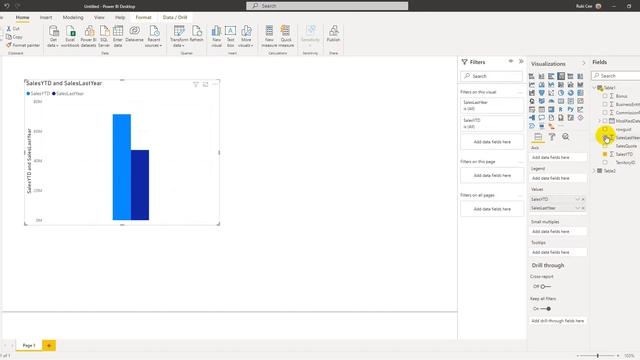
Task: Collapse the Visualizations pane
Action: click(x=583, y=63)
